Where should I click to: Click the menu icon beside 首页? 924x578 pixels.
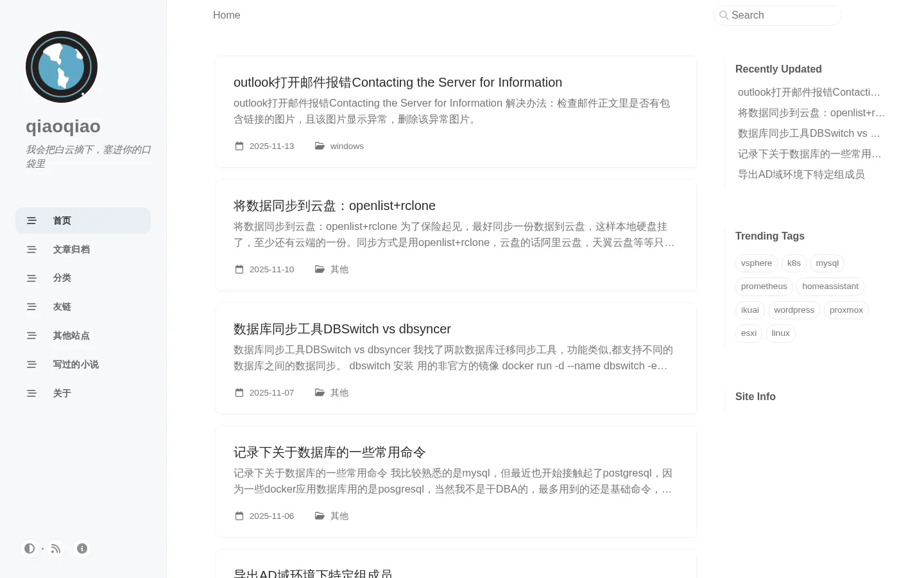[x=31, y=221]
